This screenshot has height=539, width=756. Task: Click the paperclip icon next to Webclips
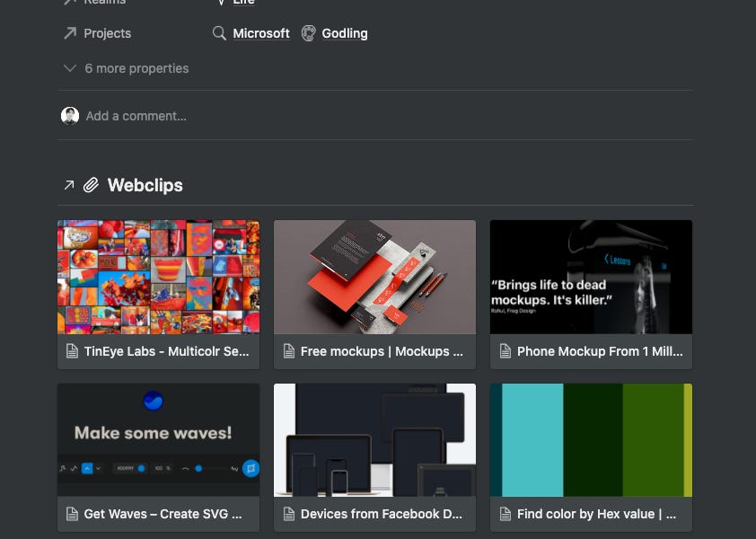pos(91,185)
